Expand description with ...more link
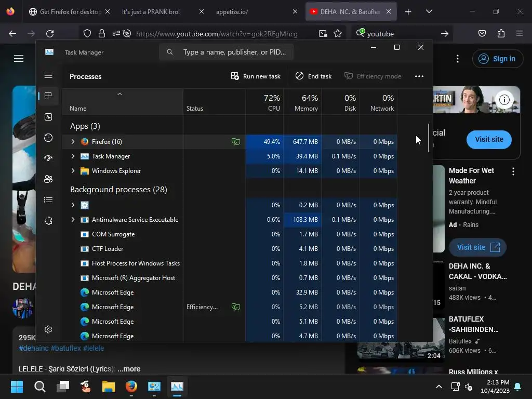 [129, 369]
